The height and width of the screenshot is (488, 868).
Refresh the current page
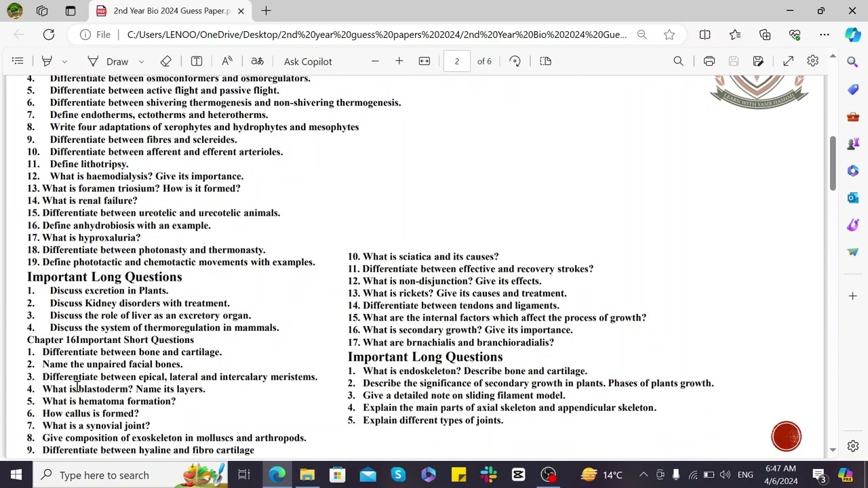49,35
